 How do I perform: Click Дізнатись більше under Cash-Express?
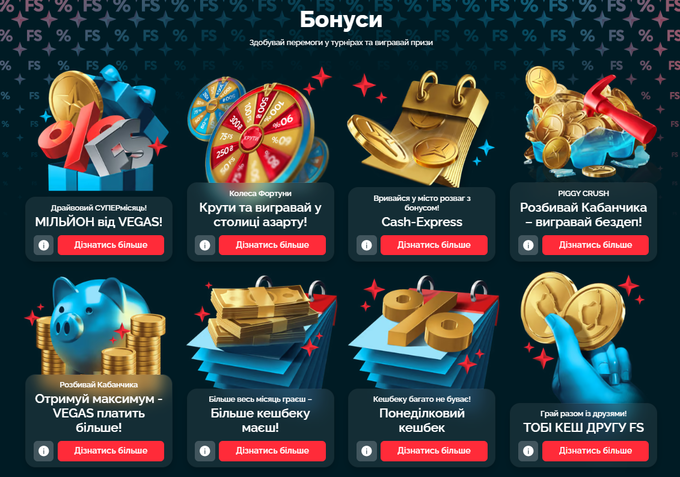pos(434,245)
